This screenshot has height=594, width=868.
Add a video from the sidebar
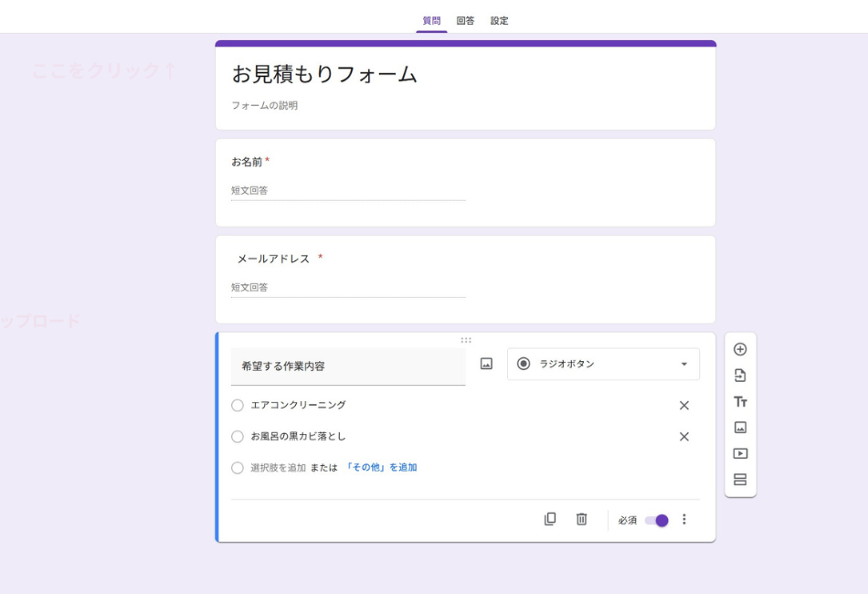[740, 453]
